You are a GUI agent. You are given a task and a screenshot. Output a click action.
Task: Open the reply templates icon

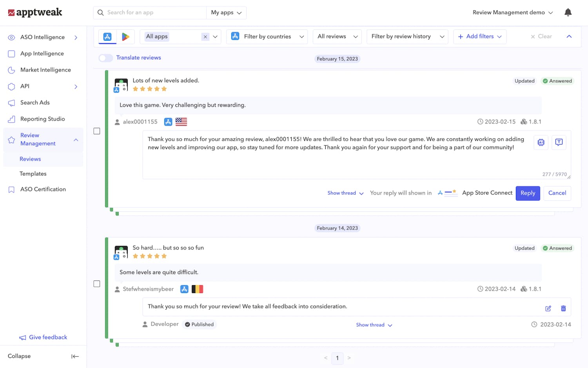(559, 142)
